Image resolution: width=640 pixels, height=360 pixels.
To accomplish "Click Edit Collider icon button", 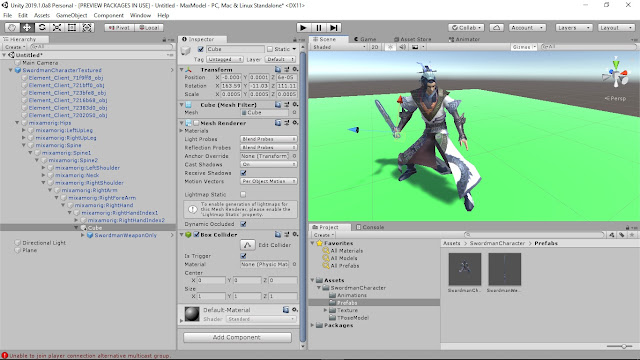I will coord(247,245).
